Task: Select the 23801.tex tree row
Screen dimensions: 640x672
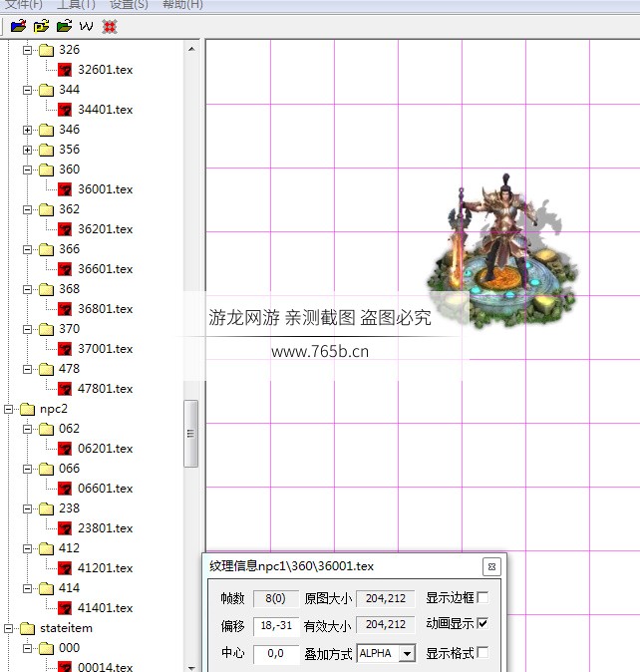Action: (97, 528)
